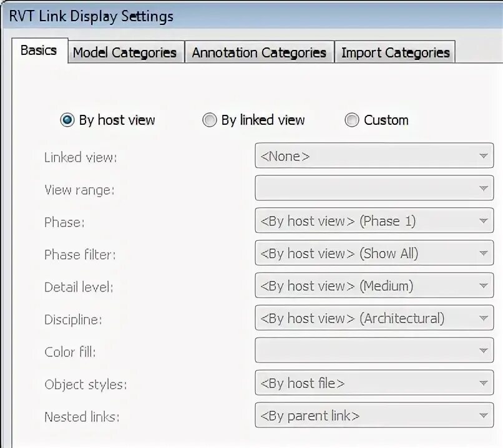Enable the Custom display option
This screenshot has height=448, width=503.
point(352,120)
